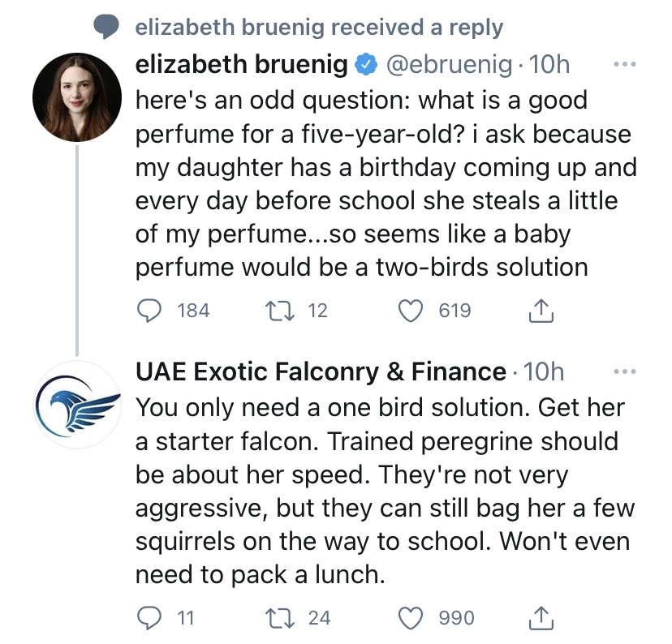Click the blue verified badge
This screenshot has width=672, height=644.
[365, 65]
